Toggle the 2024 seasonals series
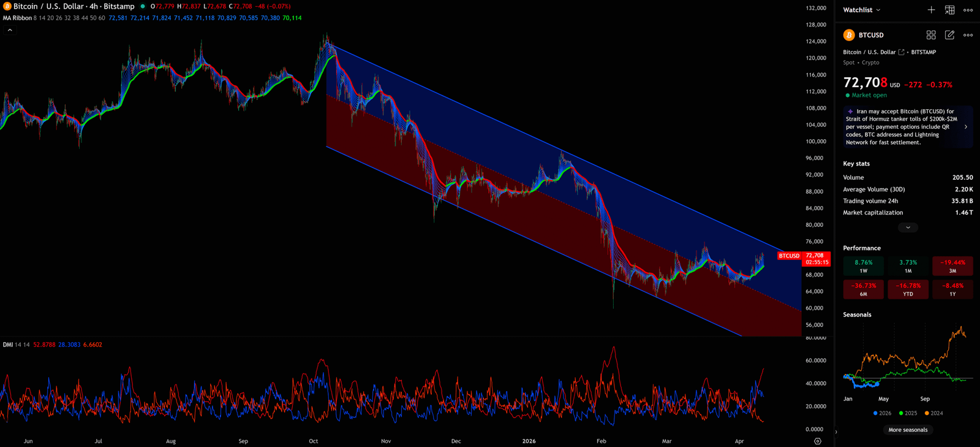 (x=933, y=413)
